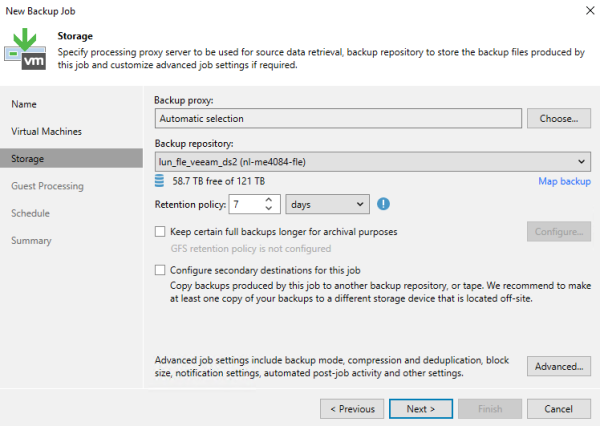Go back with the Previous button
The height and width of the screenshot is (426, 600).
tap(352, 409)
